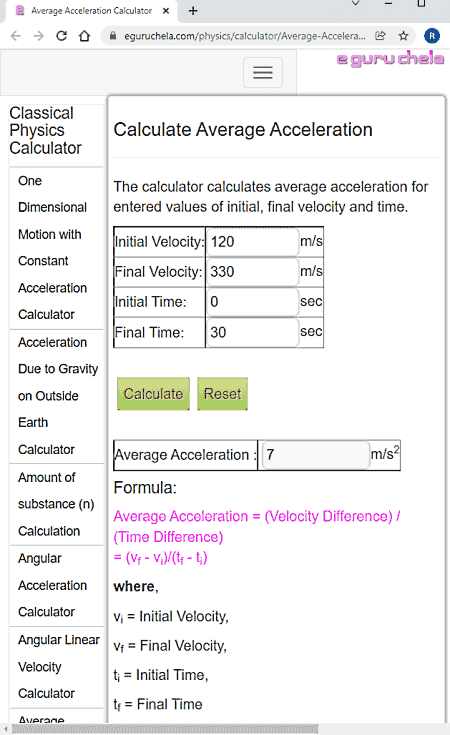Click the eguruchela site logo
The image size is (450, 735).
(390, 59)
